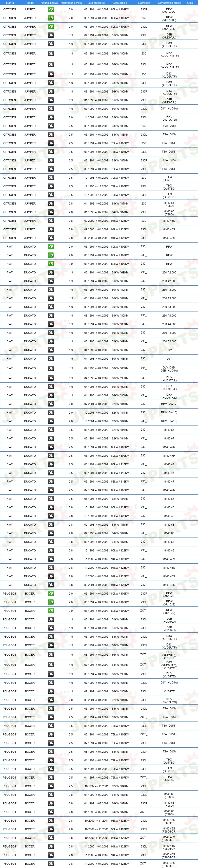Click the 'Nadwozie' column header
The width and height of the screenshot is (198, 868).
coord(144,3)
